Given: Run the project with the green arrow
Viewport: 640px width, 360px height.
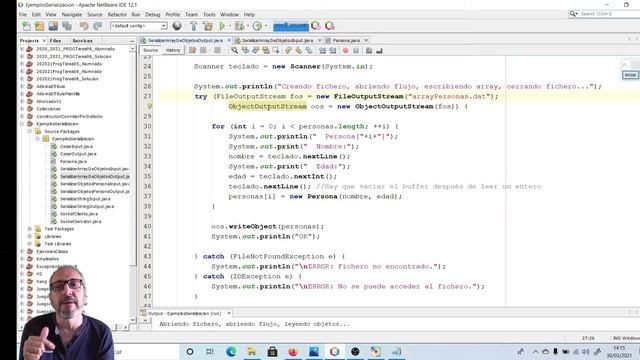Looking at the screenshot, I should [x=222, y=26].
